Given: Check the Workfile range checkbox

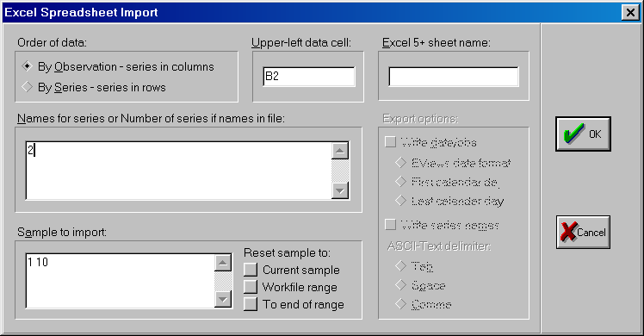Looking at the screenshot, I should click(251, 287).
